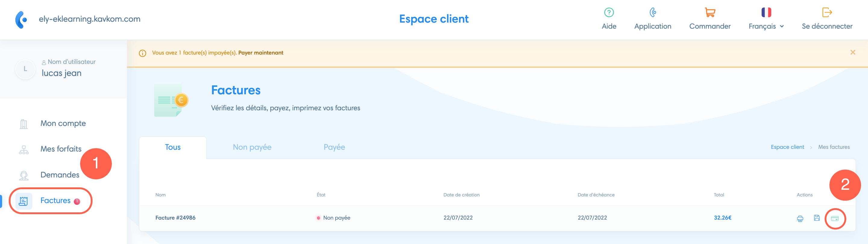Click the Mes forfaits network icon
The height and width of the screenshot is (244, 868).
tap(24, 150)
